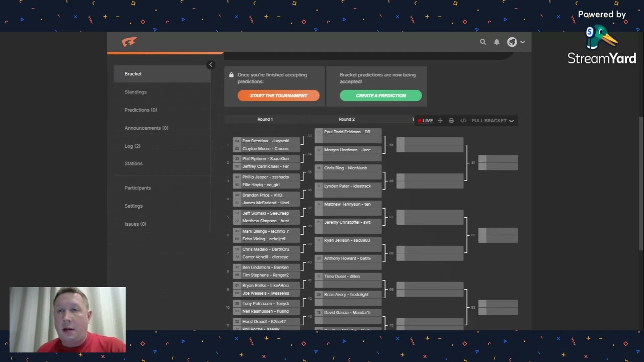Collapse the sidebar with the arrow button

[x=211, y=64]
